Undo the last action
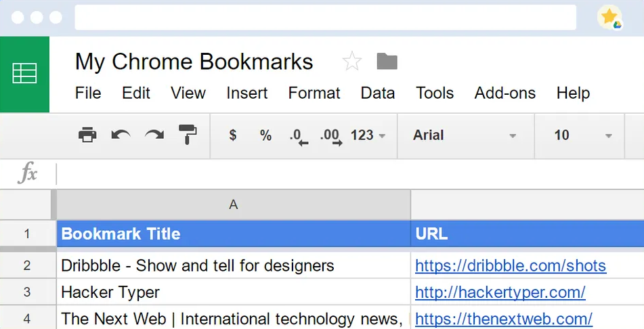This screenshot has height=329, width=644. (x=121, y=135)
